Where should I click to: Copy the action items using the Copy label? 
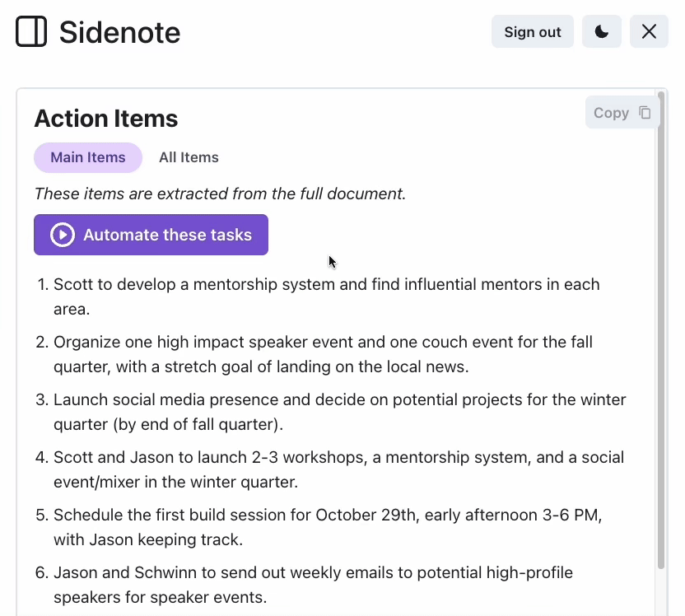click(x=611, y=113)
